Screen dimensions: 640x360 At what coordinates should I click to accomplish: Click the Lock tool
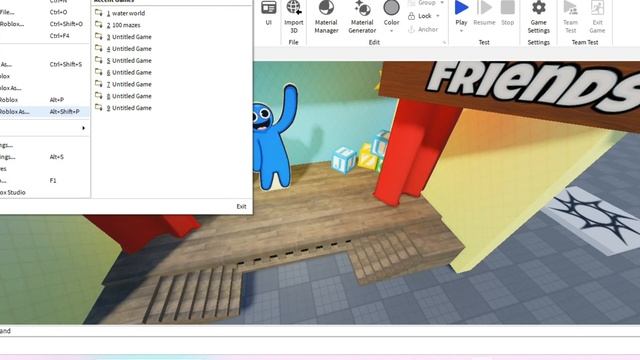tap(420, 16)
